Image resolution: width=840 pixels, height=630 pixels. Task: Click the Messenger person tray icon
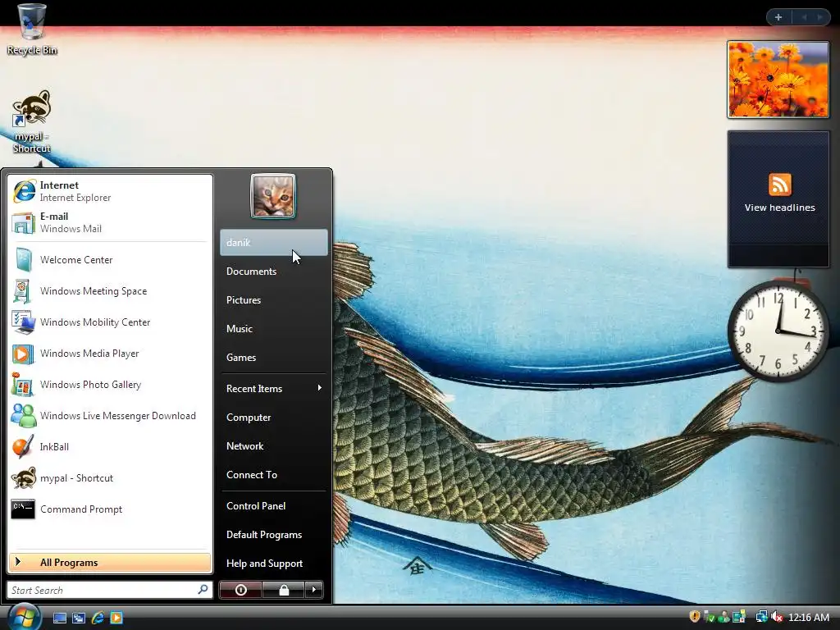pos(724,617)
